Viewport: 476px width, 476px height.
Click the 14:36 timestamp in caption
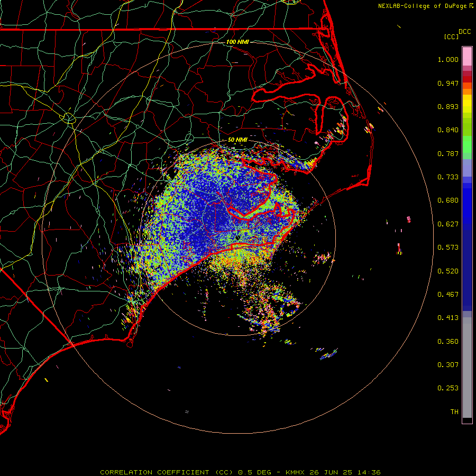tap(368, 472)
